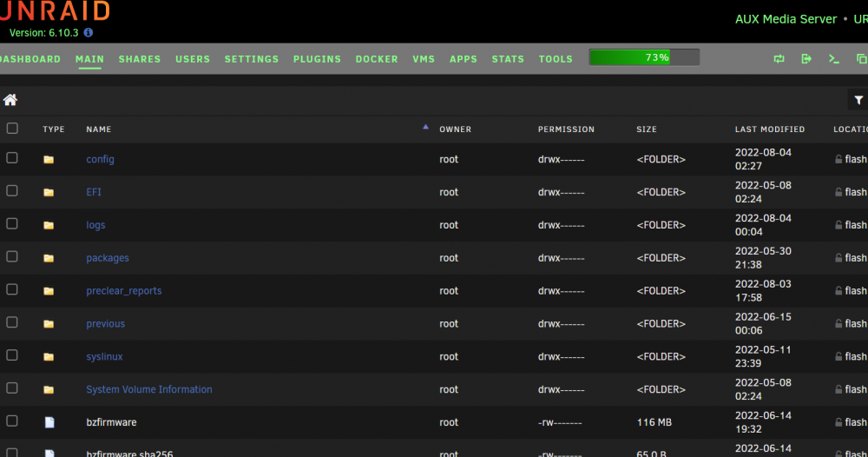Sort by Permission column header
The height and width of the screenshot is (457, 868).
pos(566,129)
